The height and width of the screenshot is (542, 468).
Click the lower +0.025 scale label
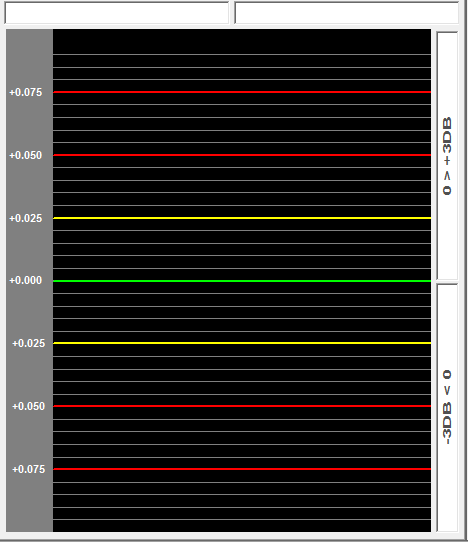click(28, 343)
